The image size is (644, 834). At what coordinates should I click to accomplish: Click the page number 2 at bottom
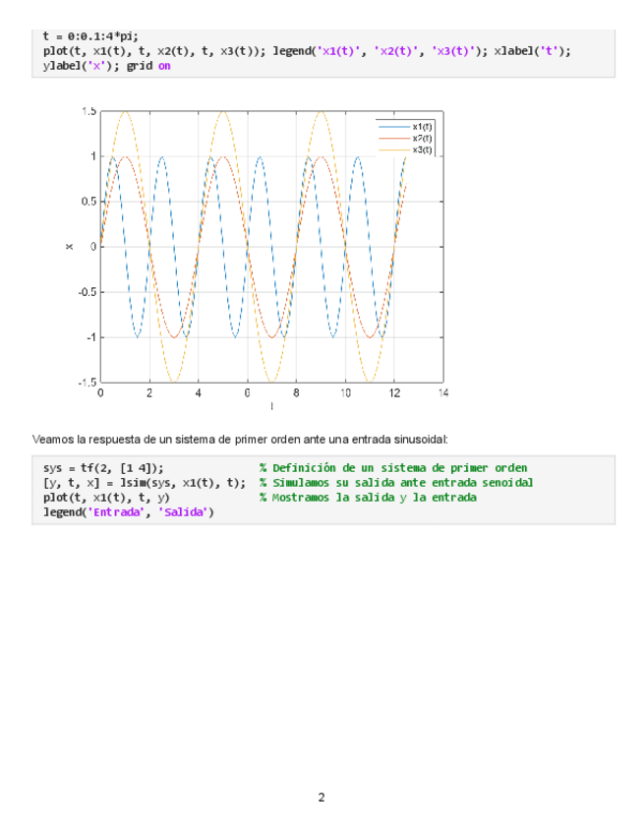point(322,798)
